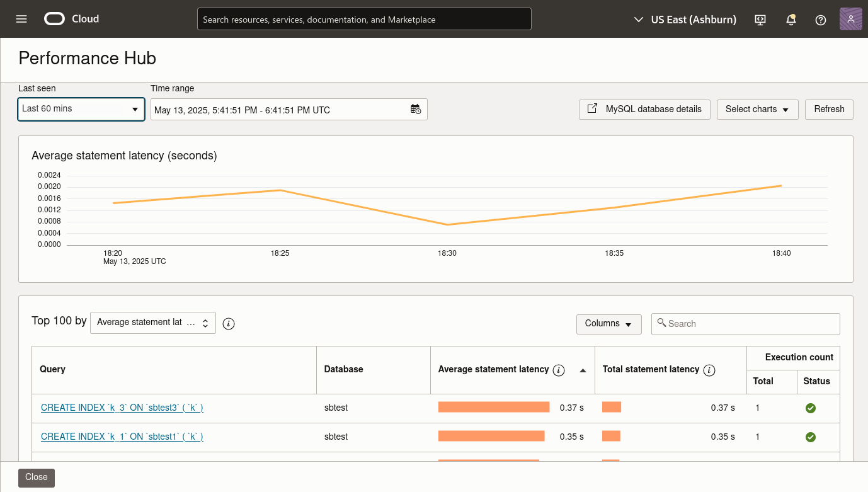
Task: Open the user profile avatar
Action: click(x=850, y=19)
